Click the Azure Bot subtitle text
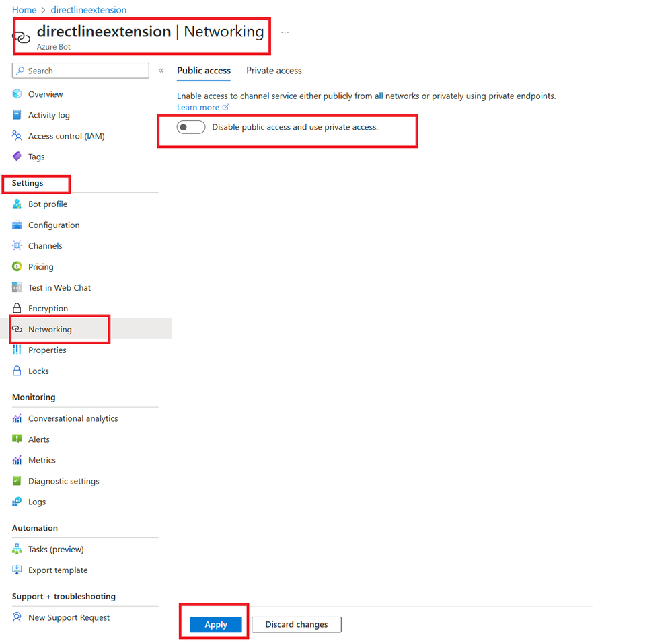Viewport: 672px width, 643px height. pyautogui.click(x=53, y=46)
